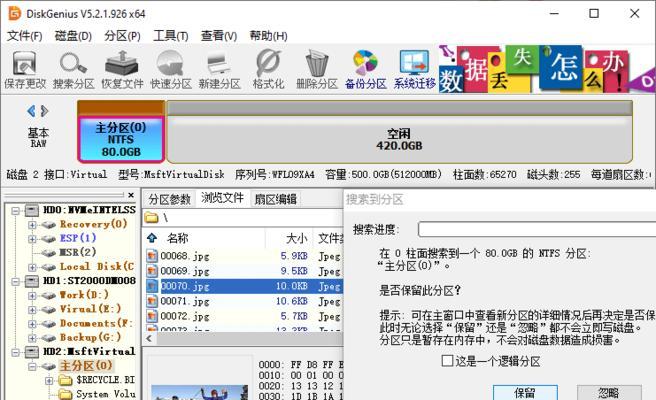Expand the Backup(G:) partition node

[32, 338]
